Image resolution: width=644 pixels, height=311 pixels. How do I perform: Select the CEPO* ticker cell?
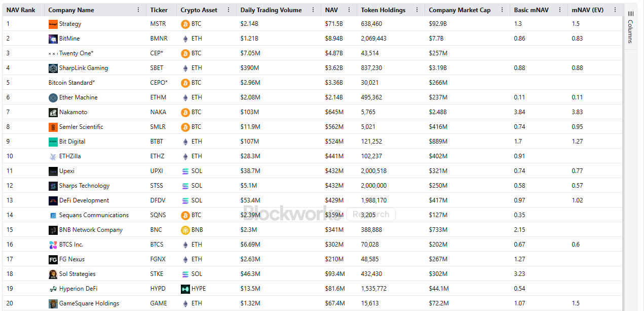(x=159, y=83)
